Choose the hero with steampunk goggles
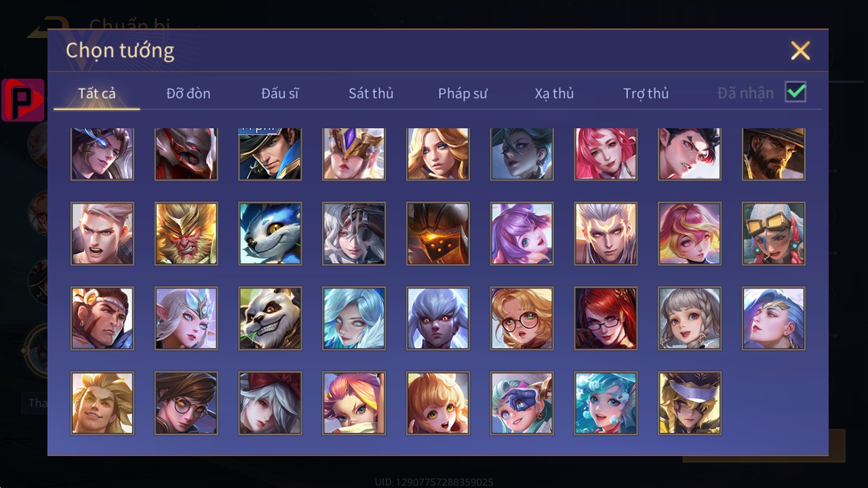The height and width of the screenshot is (488, 868). (x=774, y=233)
